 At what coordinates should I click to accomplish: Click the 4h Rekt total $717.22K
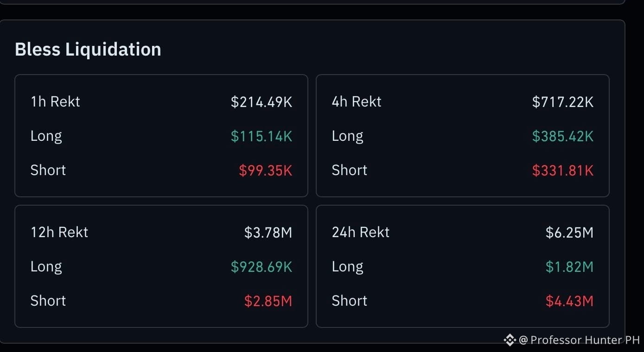563,102
